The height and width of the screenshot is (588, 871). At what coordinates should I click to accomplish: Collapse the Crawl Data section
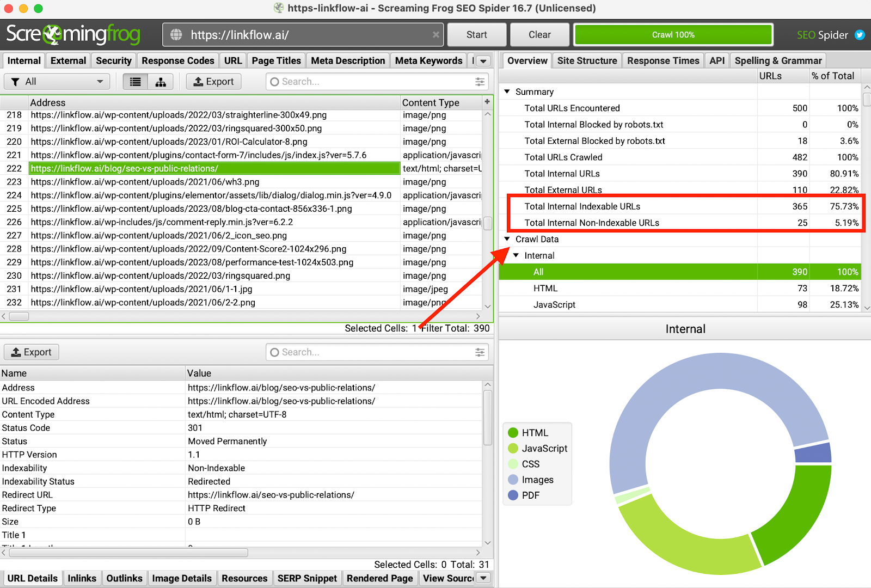[507, 238]
